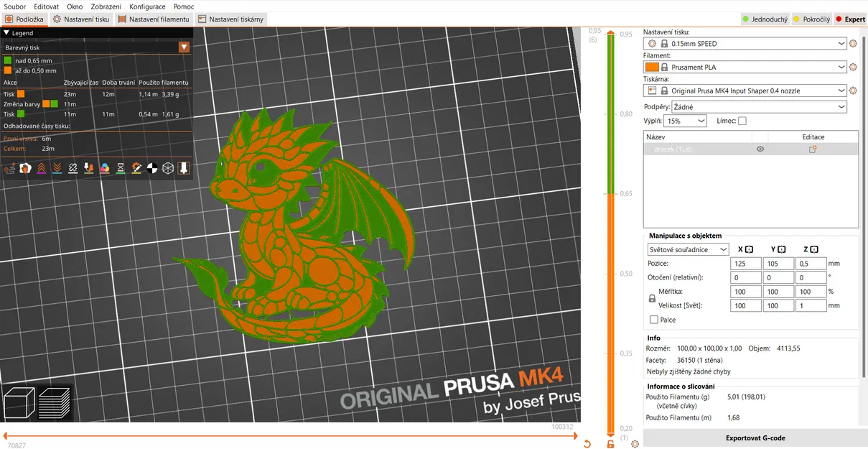
Task: Open Výplň 15% infill dropdown
Action: pyautogui.click(x=686, y=121)
